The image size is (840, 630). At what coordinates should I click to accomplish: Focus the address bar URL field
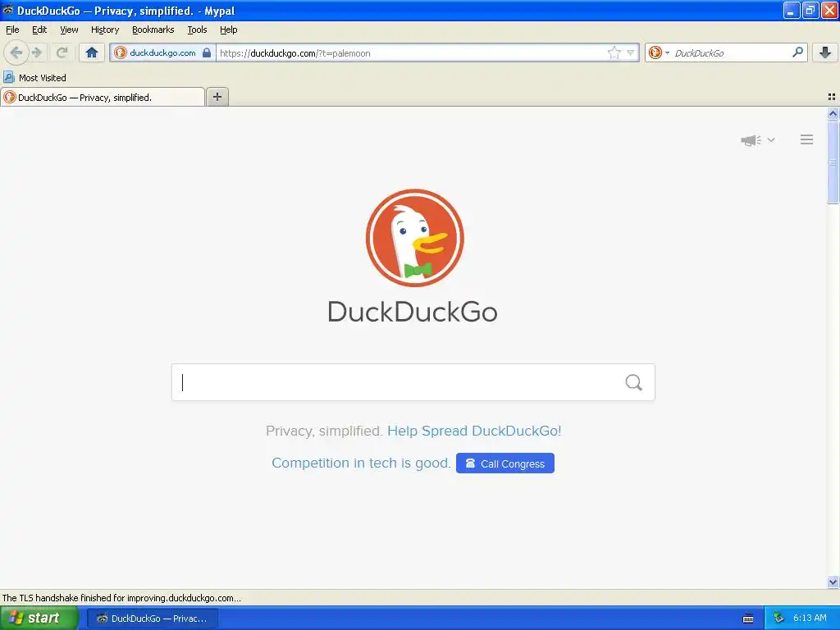tap(410, 52)
